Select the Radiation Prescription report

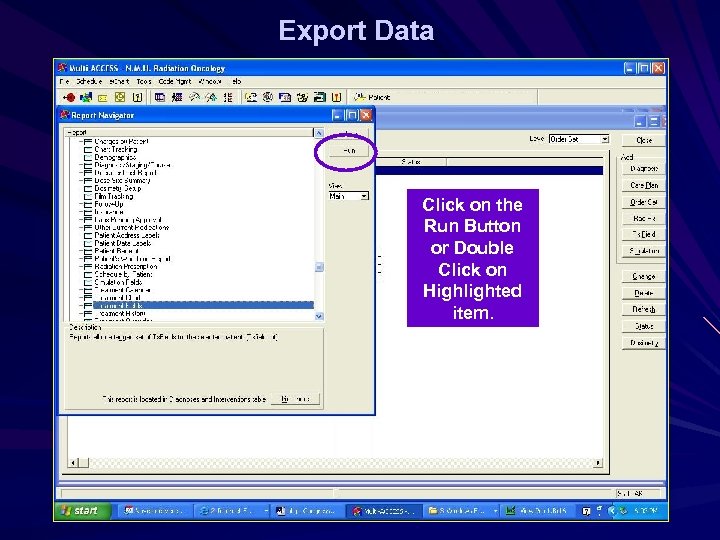pyautogui.click(x=126, y=266)
